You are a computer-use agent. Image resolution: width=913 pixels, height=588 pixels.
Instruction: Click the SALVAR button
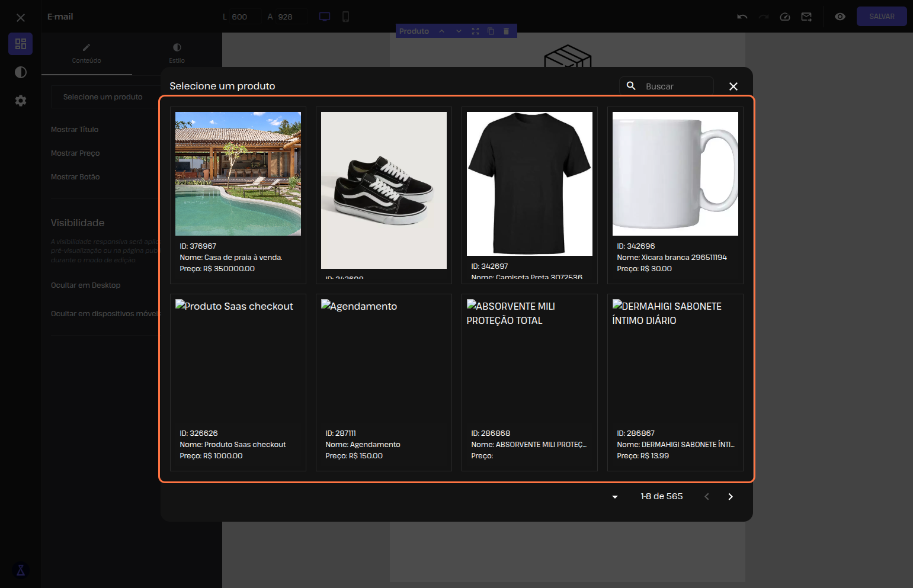[x=881, y=17]
